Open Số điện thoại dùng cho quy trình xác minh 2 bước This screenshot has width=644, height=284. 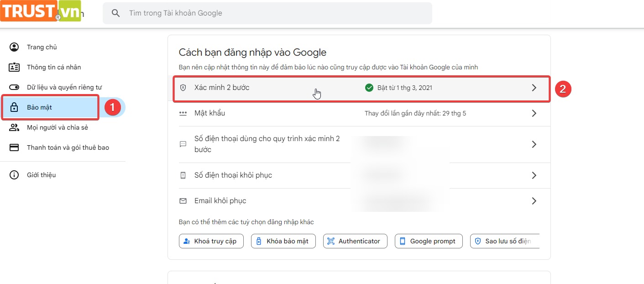point(359,144)
